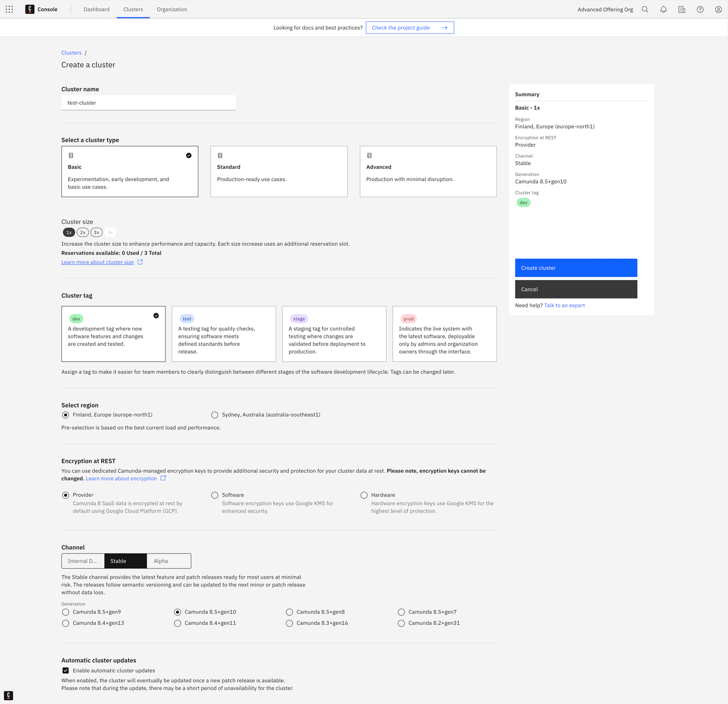This screenshot has width=728, height=704.
Task: Toggle Enable automatic cluster updates checkbox
Action: coord(66,670)
